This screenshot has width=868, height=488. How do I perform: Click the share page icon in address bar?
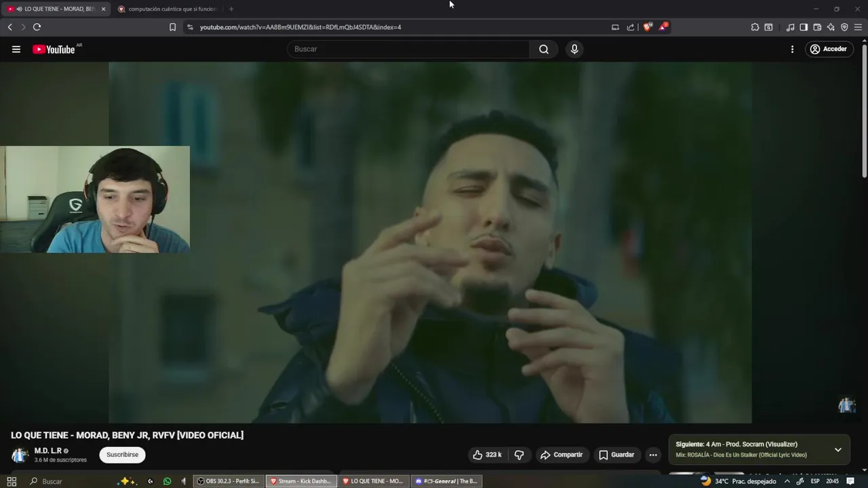tap(631, 27)
